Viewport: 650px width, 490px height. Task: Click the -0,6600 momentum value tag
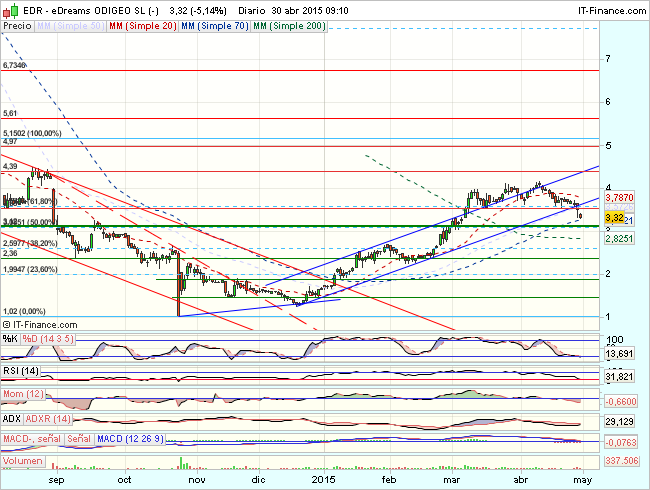pos(621,401)
